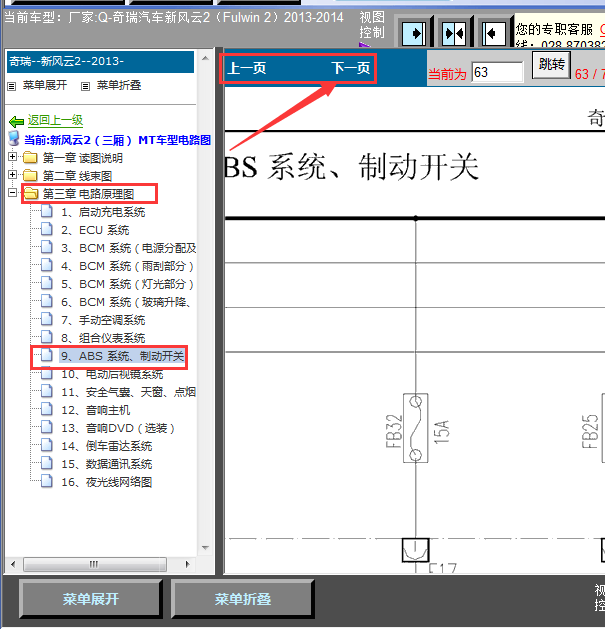Click open folder icon of 第三章 电路原理图
This screenshot has height=629, width=605.
30,194
